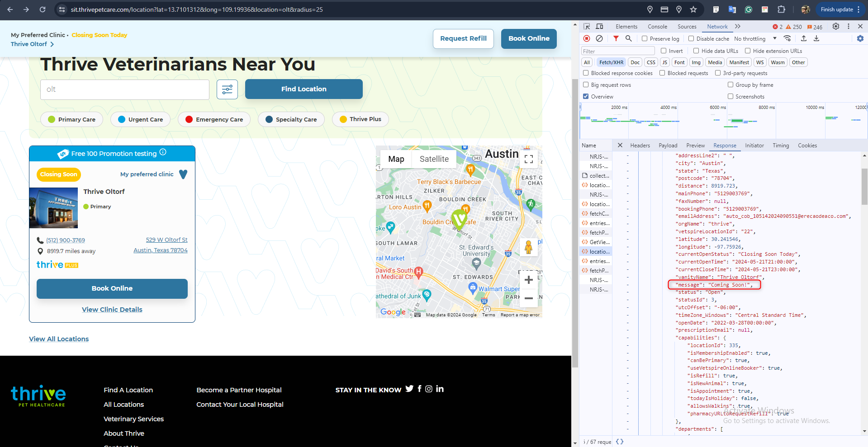Image resolution: width=868 pixels, height=447 pixels.
Task: Click the promotion info circle icon
Action: tap(163, 152)
